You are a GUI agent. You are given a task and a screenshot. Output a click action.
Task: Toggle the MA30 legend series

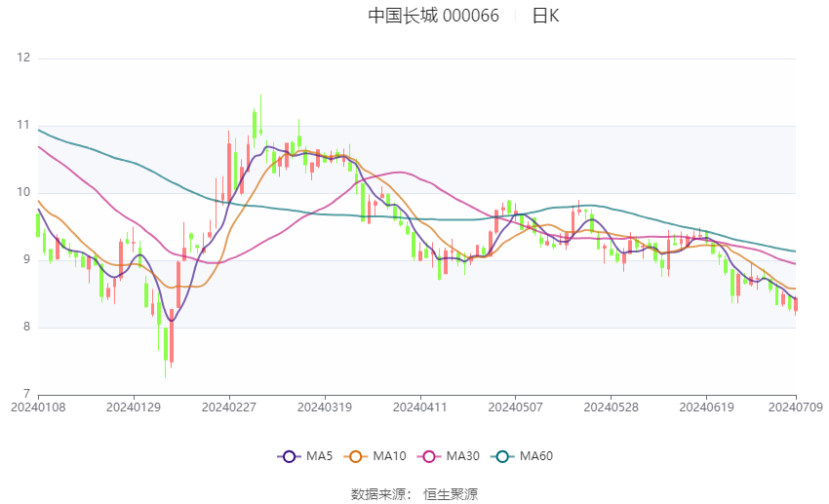(x=449, y=456)
